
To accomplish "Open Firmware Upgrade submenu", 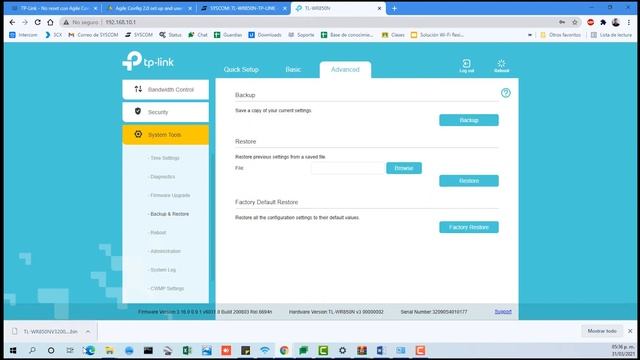I will tap(170, 196).
